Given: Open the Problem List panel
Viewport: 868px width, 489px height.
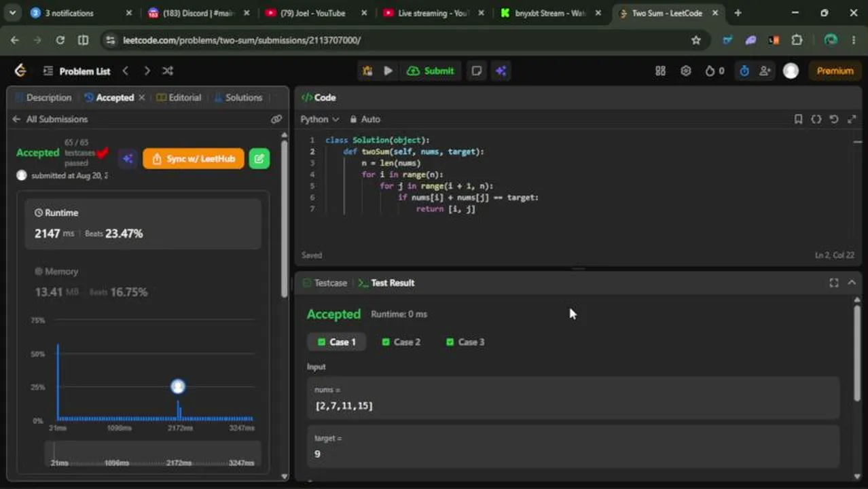Looking at the screenshot, I should [76, 71].
